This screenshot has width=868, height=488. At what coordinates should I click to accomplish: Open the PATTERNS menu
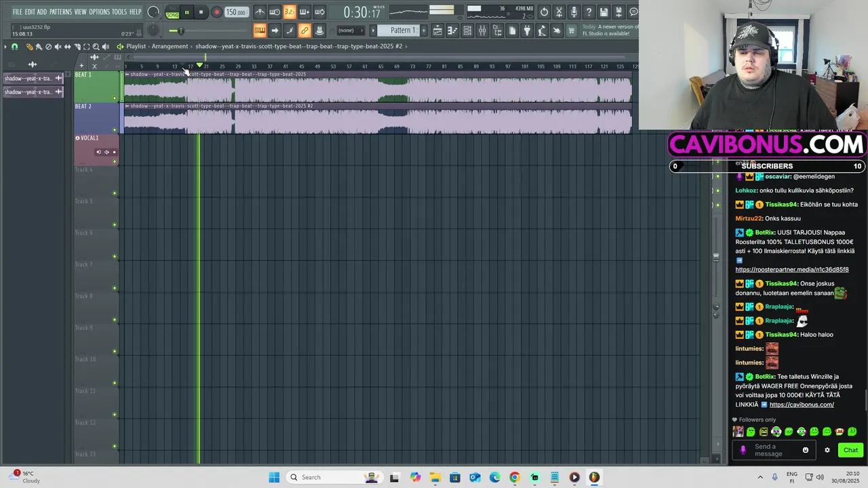[x=60, y=12]
